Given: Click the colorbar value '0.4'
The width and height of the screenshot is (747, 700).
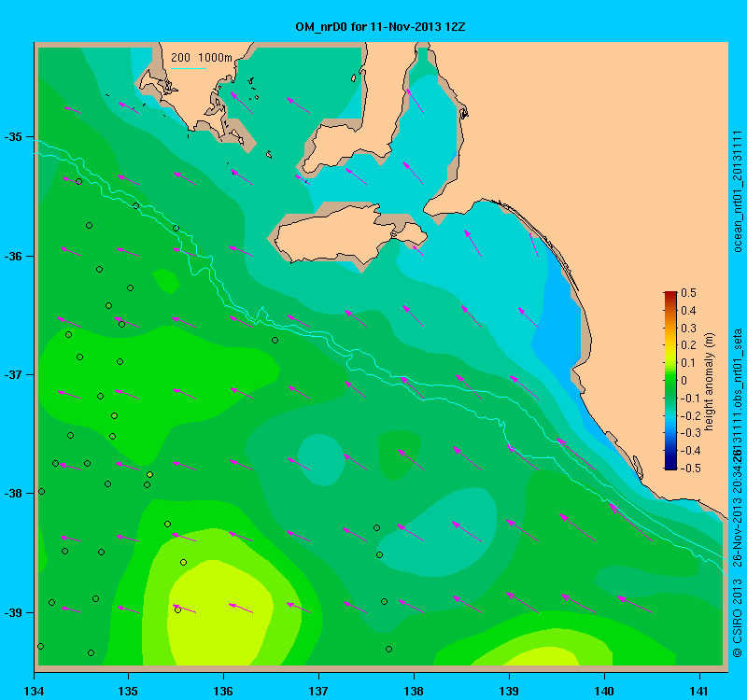Looking at the screenshot, I should pos(688,311).
